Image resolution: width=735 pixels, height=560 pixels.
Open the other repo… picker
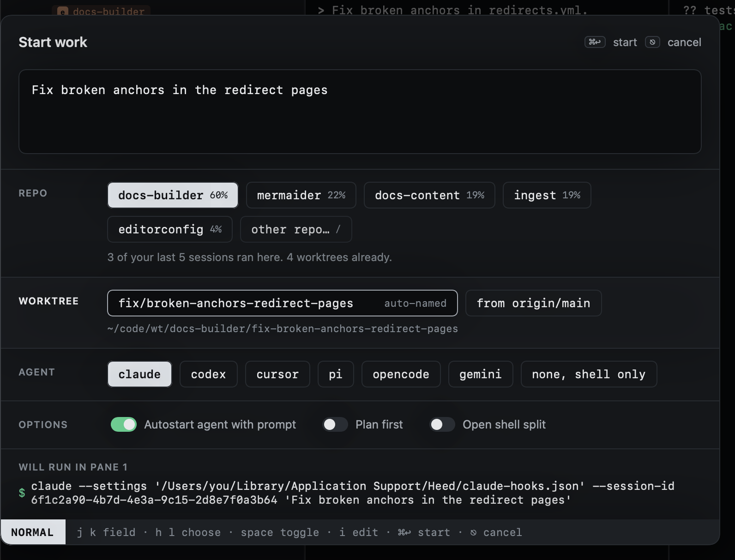(x=296, y=229)
